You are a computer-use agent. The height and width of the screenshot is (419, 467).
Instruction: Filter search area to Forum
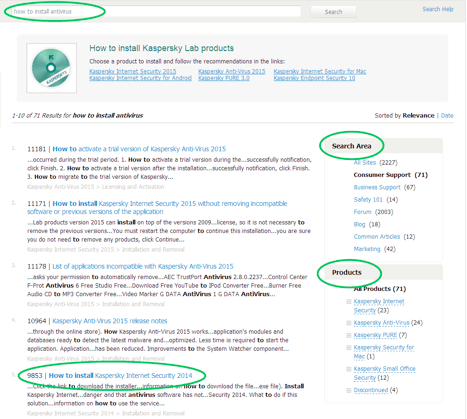click(x=362, y=212)
